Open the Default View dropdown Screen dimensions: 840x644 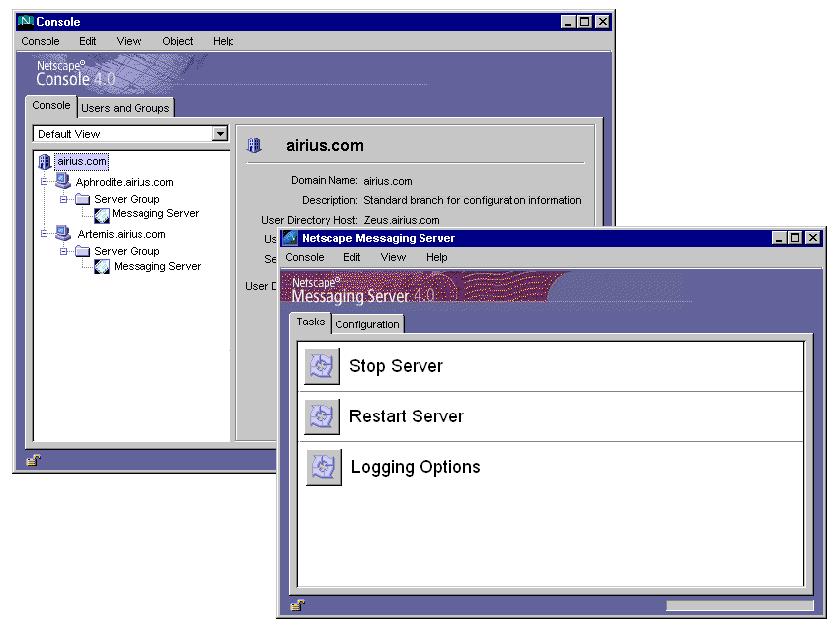220,134
